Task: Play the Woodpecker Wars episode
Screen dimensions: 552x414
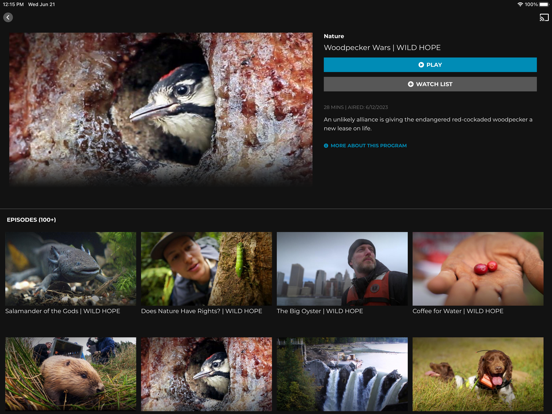Action: coord(430,65)
